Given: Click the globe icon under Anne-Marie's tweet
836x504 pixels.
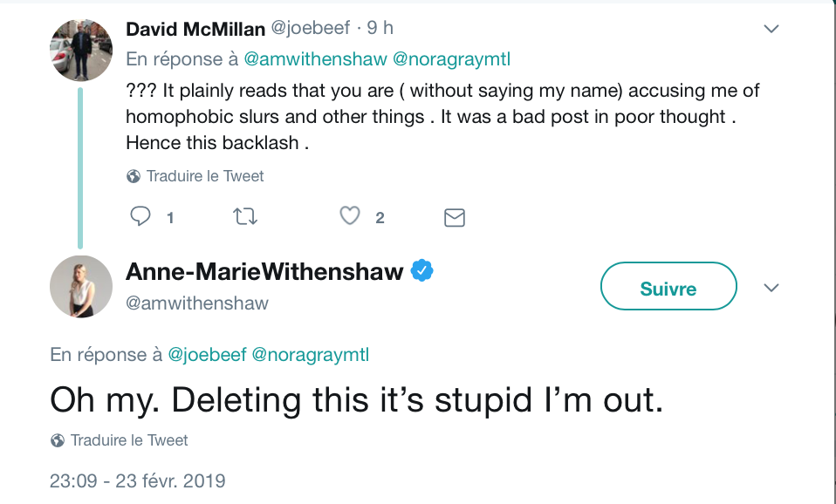Looking at the screenshot, I should tap(58, 440).
